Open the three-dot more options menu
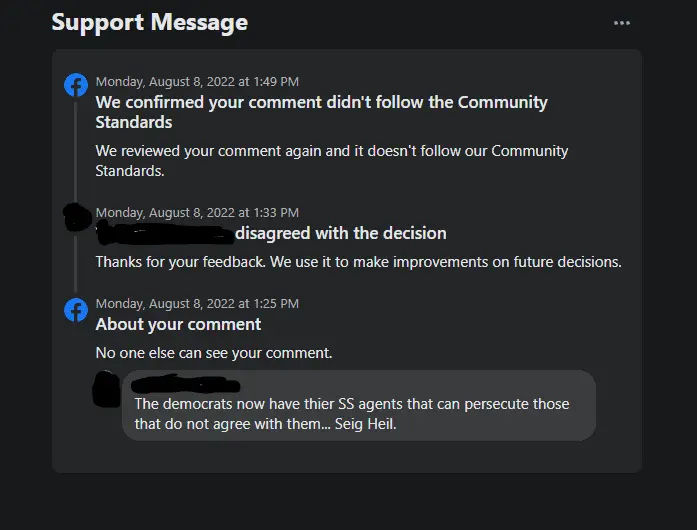Screen dimensions: 697x530 tap(622, 23)
